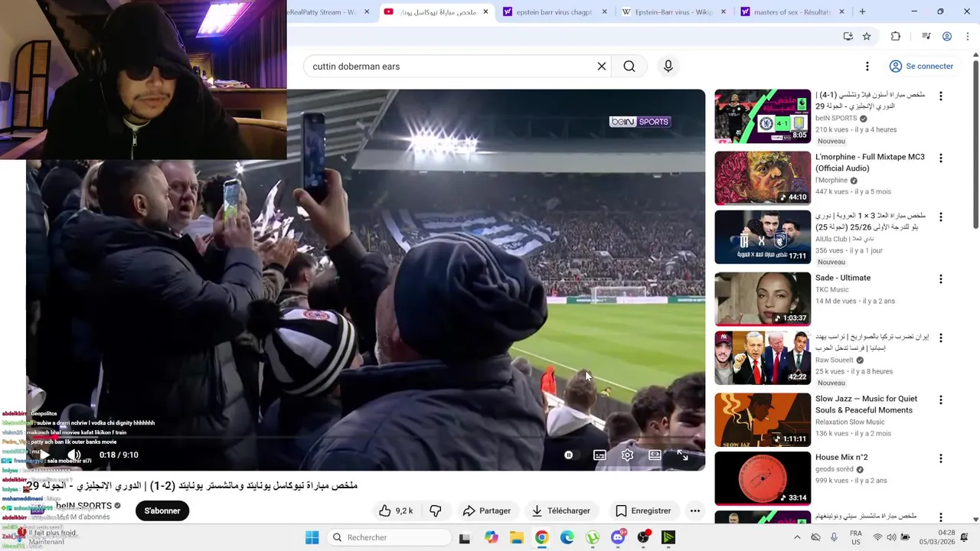The height and width of the screenshot is (551, 980).
Task: Open the Windows Start menu
Action: point(312,537)
